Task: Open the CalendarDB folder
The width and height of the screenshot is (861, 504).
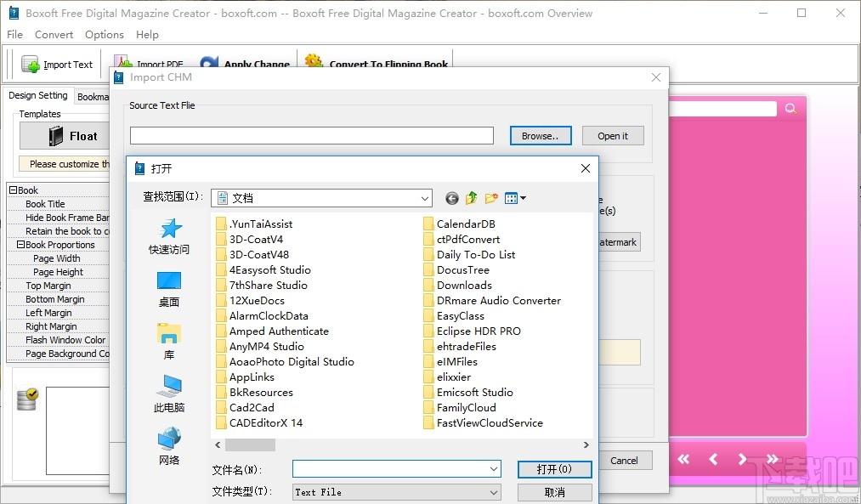Action: tap(460, 224)
